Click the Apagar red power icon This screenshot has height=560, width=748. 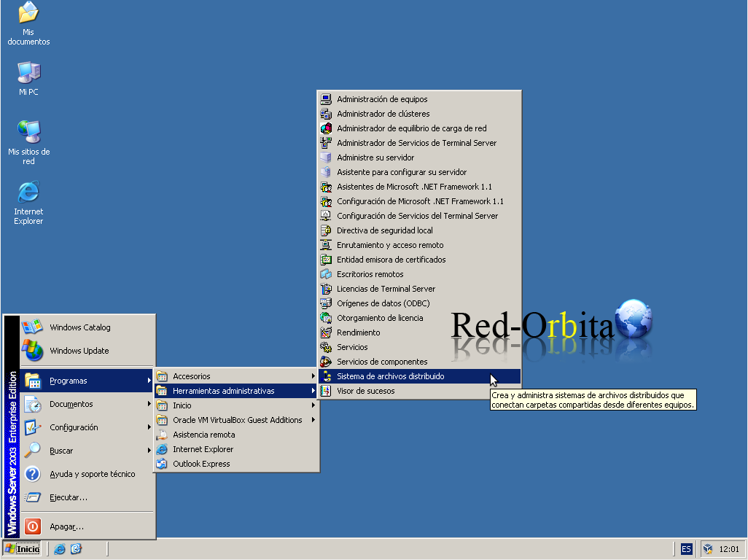coord(33,526)
